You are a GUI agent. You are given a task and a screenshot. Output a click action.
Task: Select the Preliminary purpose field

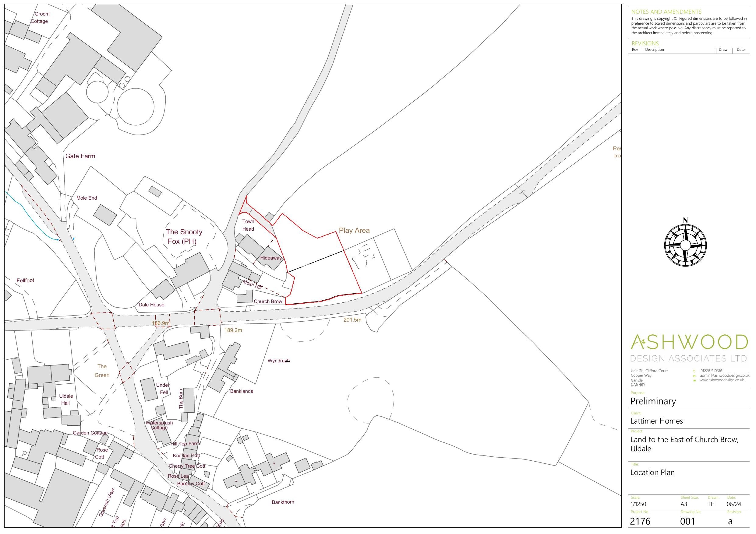[653, 401]
